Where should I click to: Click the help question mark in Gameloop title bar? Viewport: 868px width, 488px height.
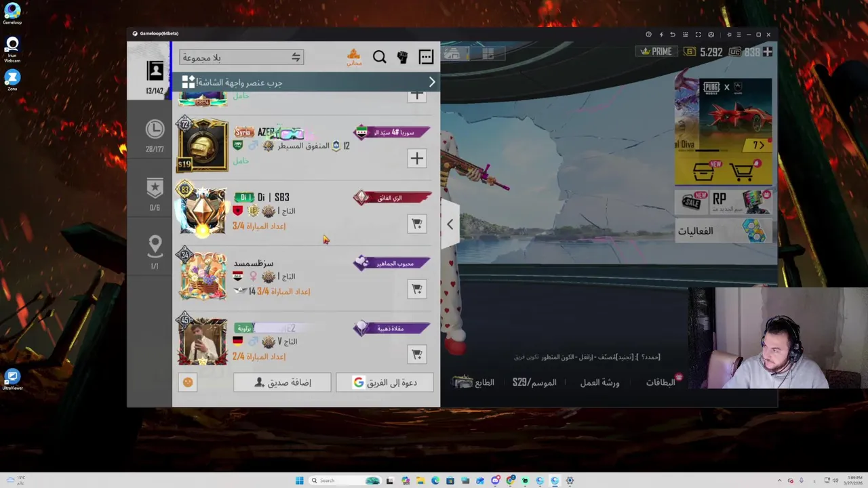tap(648, 35)
